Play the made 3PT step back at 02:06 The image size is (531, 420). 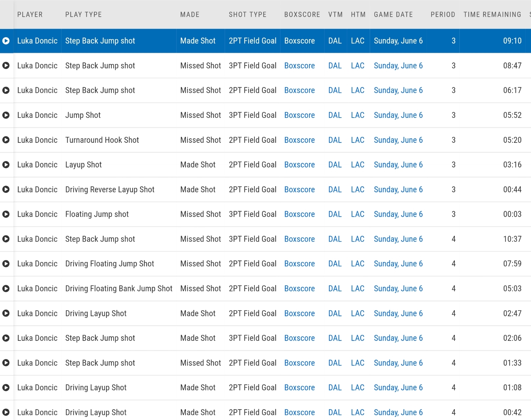(x=6, y=338)
